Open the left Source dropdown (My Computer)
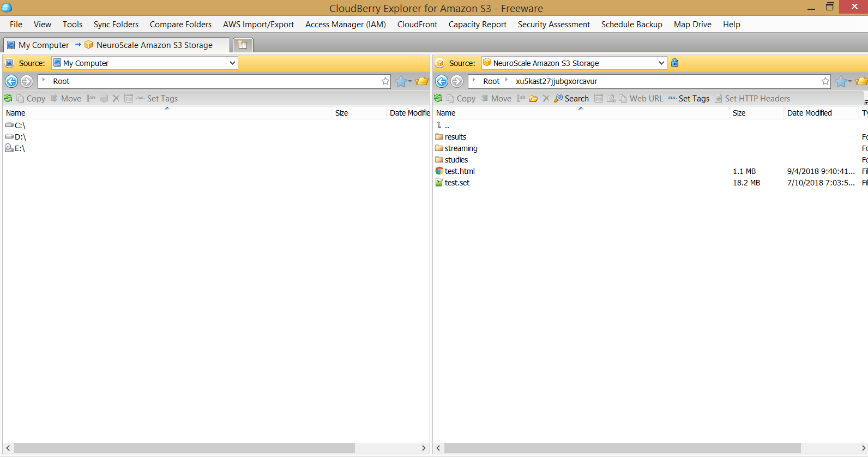Viewport: 868px width, 457px height. [233, 63]
